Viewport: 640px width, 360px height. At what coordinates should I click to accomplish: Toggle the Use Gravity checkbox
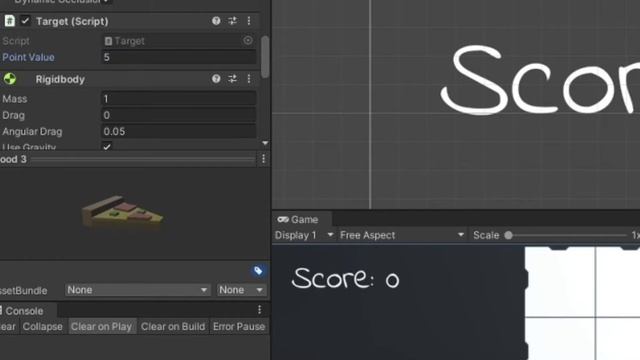pyautogui.click(x=107, y=146)
